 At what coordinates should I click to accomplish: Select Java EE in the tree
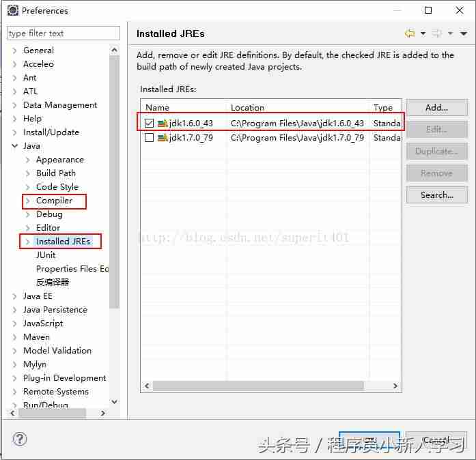[x=38, y=296]
